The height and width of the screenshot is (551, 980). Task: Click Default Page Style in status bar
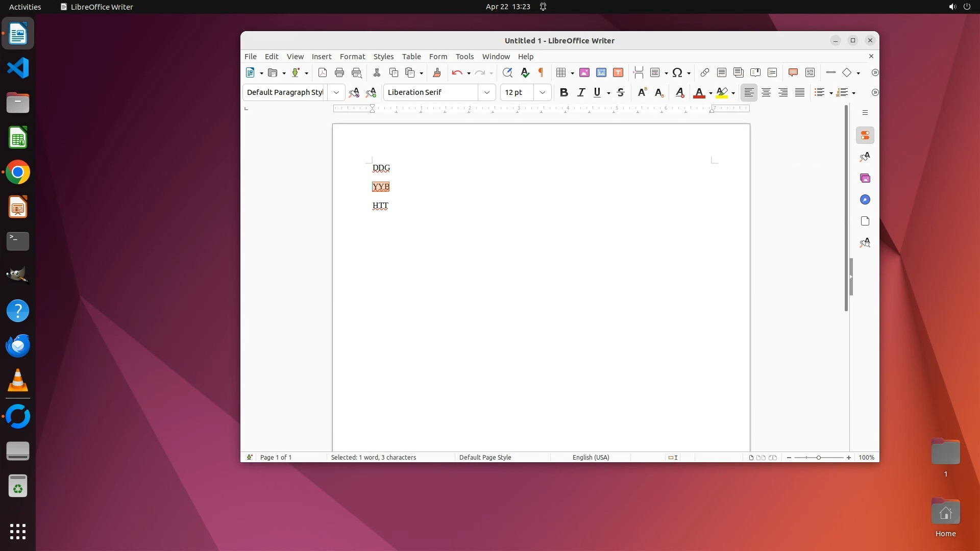pyautogui.click(x=485, y=457)
